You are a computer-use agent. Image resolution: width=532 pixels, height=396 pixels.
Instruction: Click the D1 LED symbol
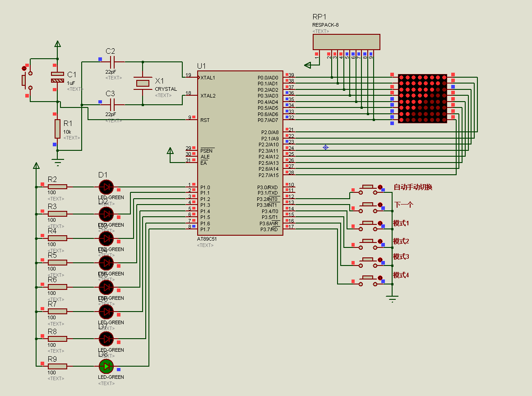106,187
